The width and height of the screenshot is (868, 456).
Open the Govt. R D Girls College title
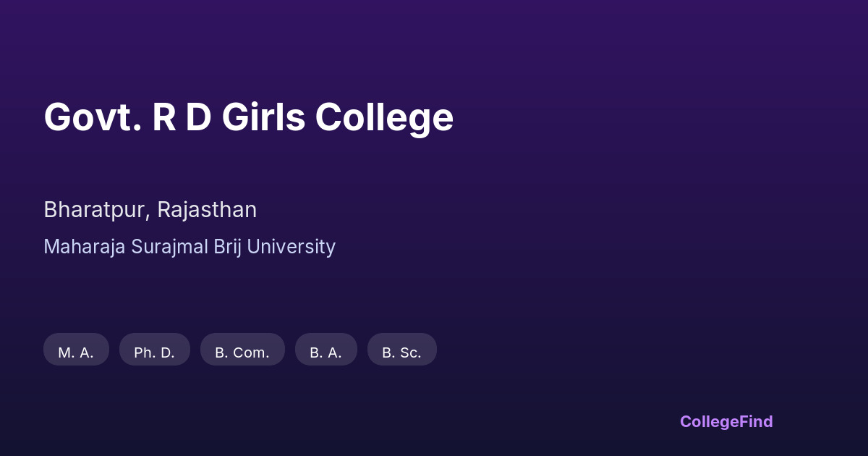(248, 117)
